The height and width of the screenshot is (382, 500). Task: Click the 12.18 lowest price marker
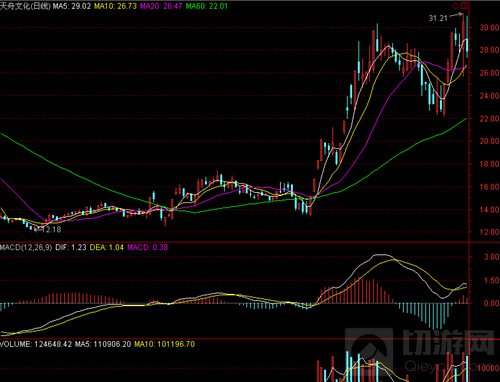tap(51, 229)
